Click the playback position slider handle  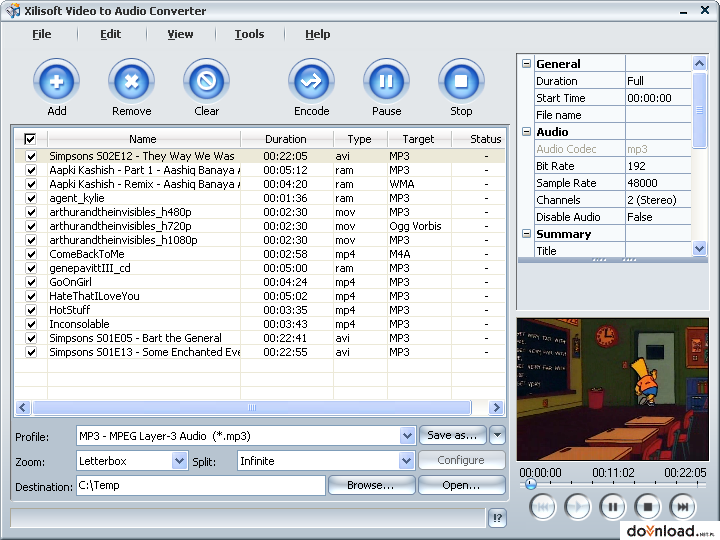coord(530,484)
